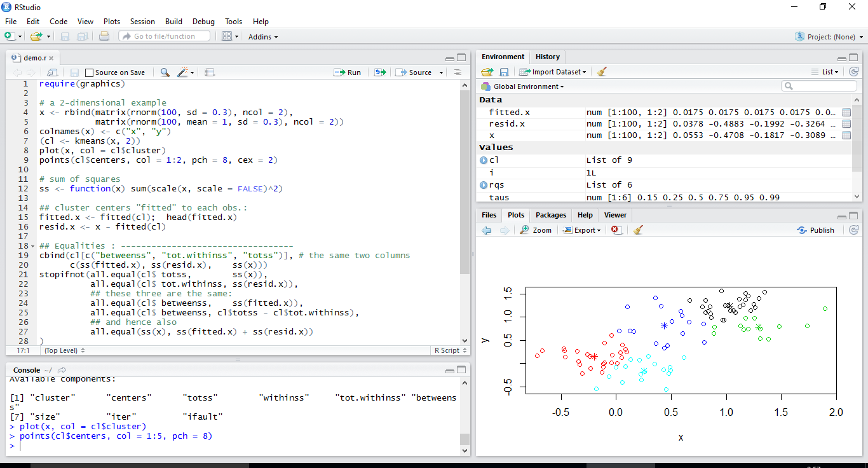The height and width of the screenshot is (468, 868).
Task: Open the Addins dropdown
Action: (262, 36)
